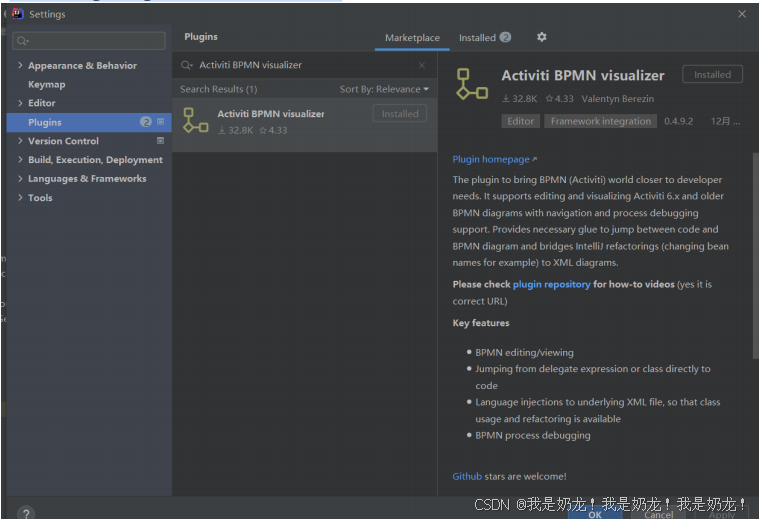The width and height of the screenshot is (759, 519).
Task: Close the Settings dialog
Action: click(742, 14)
